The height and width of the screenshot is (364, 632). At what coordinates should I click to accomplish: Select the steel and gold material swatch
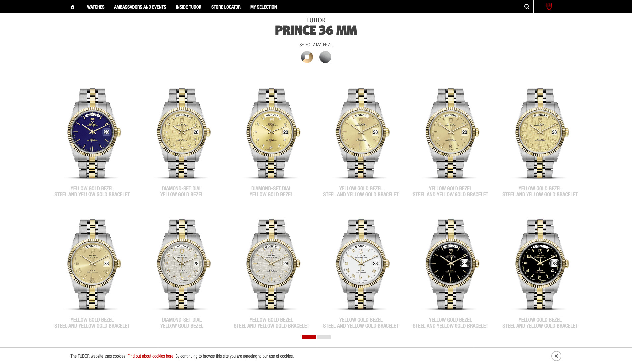click(307, 57)
